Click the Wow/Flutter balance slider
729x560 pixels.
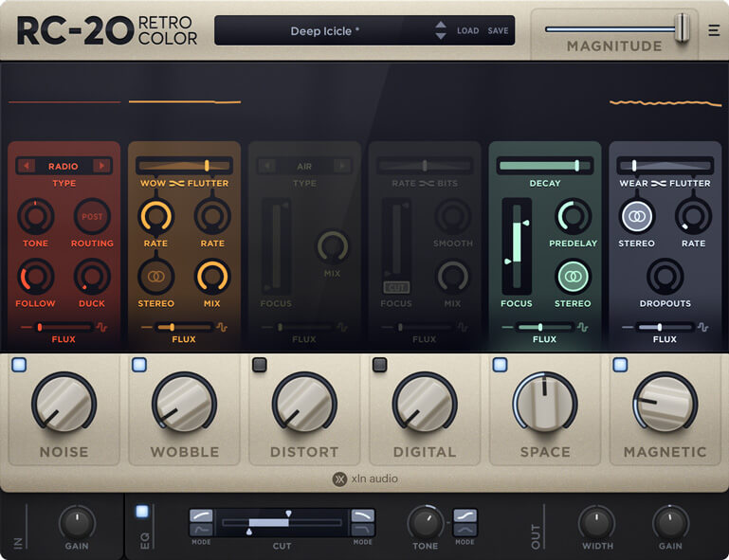coord(184,166)
